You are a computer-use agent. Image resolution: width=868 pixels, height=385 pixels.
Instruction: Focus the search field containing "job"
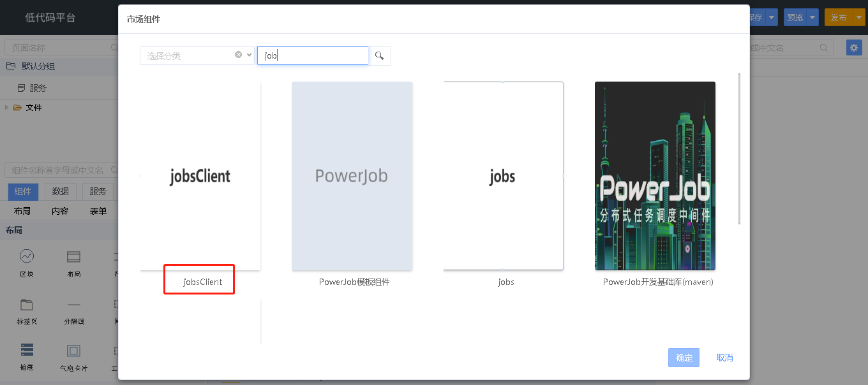[313, 55]
